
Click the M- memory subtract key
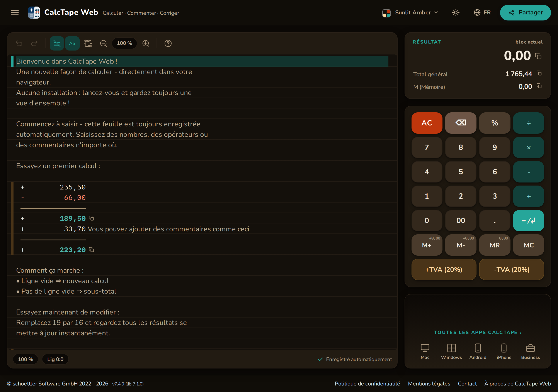point(461,245)
